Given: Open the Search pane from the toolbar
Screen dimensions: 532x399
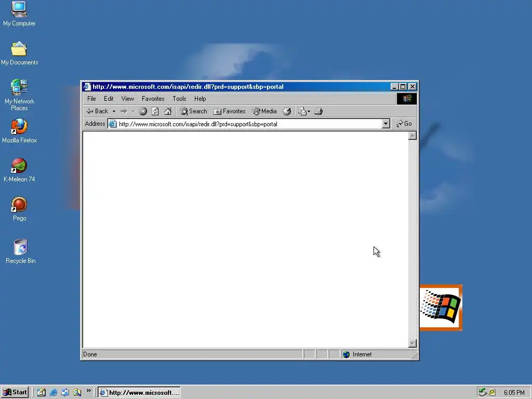Looking at the screenshot, I should tap(193, 111).
